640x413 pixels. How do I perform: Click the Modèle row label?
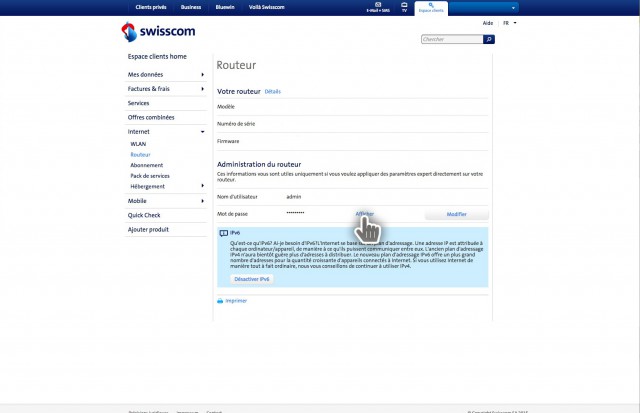[x=226, y=107]
